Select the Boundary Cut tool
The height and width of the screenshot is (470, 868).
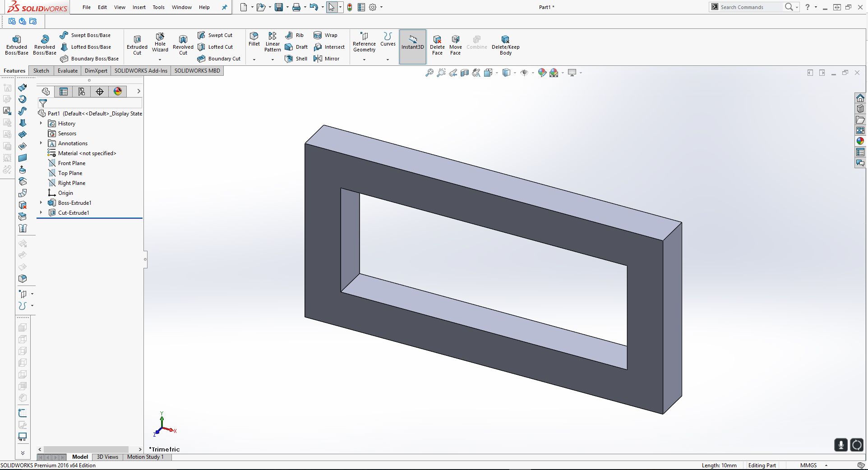(x=219, y=59)
